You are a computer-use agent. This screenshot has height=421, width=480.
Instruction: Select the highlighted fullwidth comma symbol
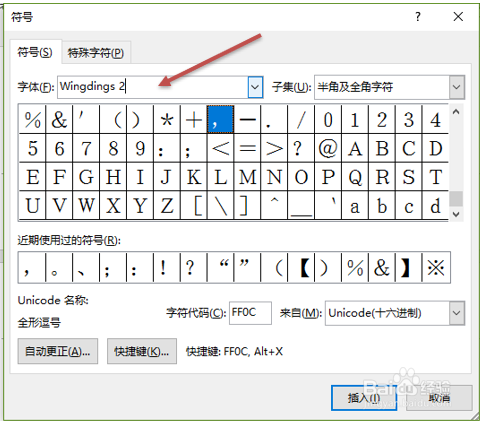221,120
